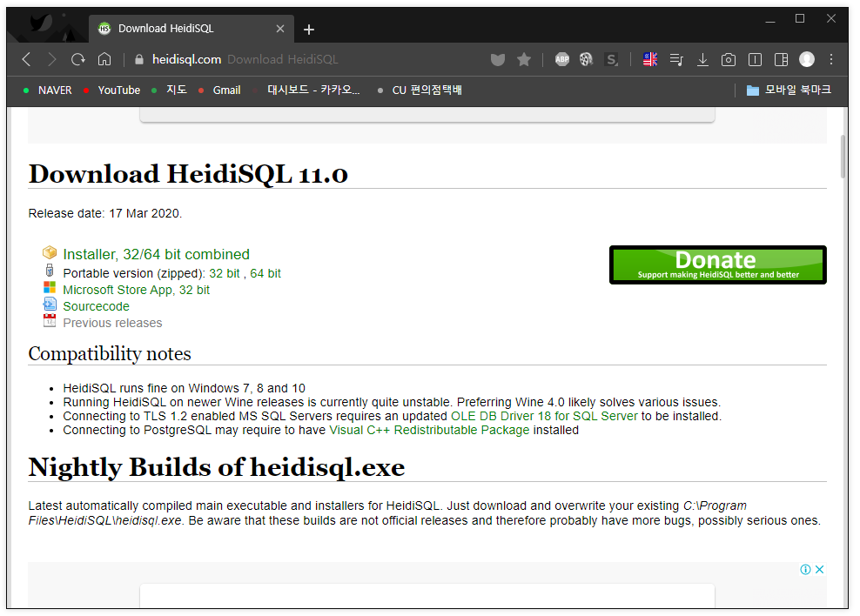Click the Compatibility notes heading

[110, 354]
